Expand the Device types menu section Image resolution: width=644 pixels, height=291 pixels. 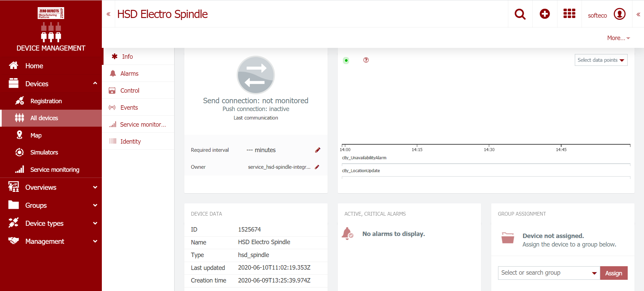[95, 223]
